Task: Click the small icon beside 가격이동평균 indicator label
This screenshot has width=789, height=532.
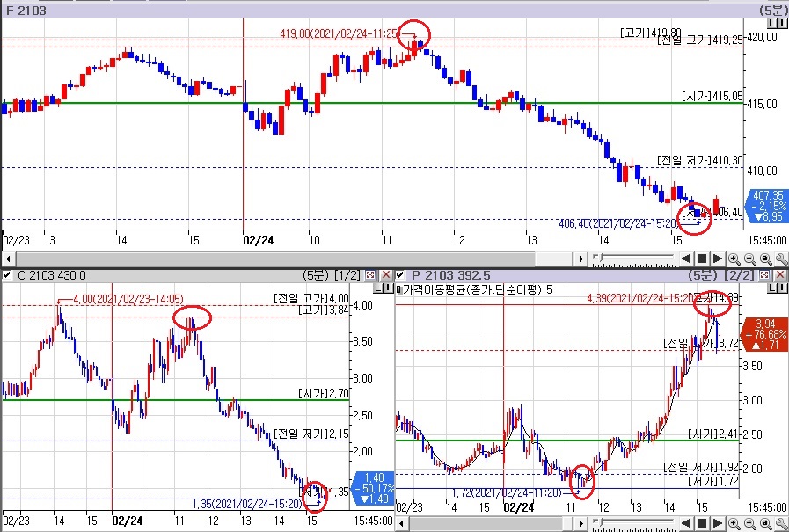Action: (x=399, y=289)
